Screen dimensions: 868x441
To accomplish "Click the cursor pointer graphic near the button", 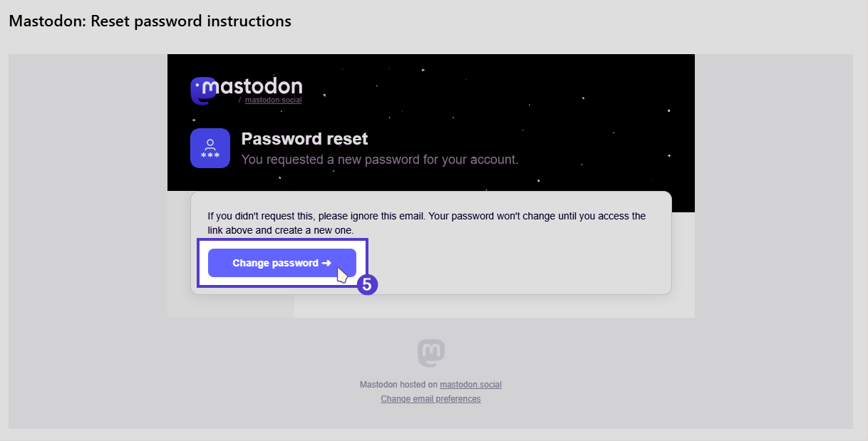I will point(342,274).
